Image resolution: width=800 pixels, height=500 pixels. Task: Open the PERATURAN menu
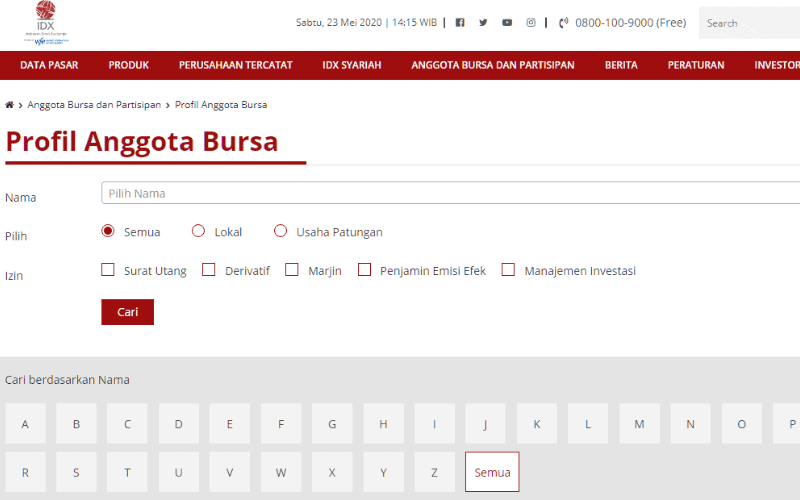(696, 65)
